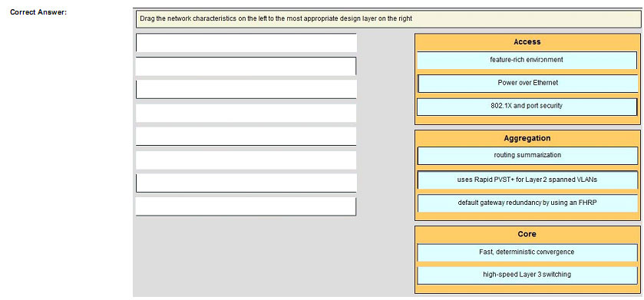
Task: Click the Core layer heading
Action: (527, 234)
